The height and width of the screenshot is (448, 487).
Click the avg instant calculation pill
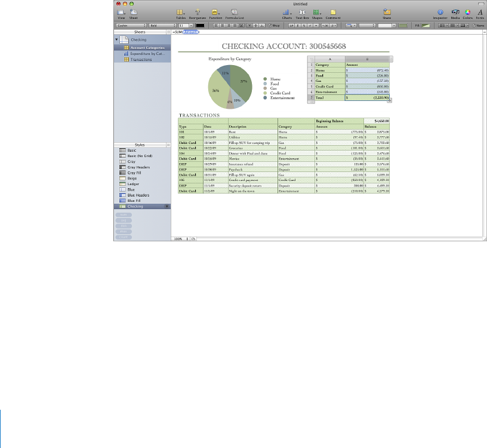click(x=124, y=220)
